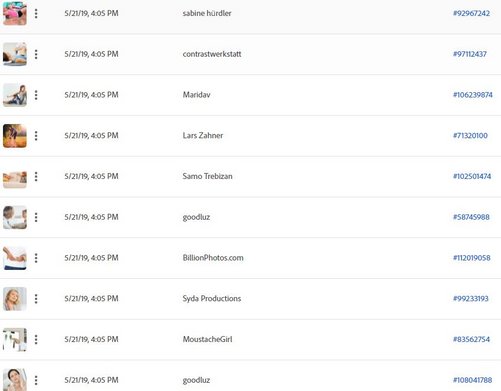
Task: Open options menu for Lars Zahner row
Action: pos(36,136)
